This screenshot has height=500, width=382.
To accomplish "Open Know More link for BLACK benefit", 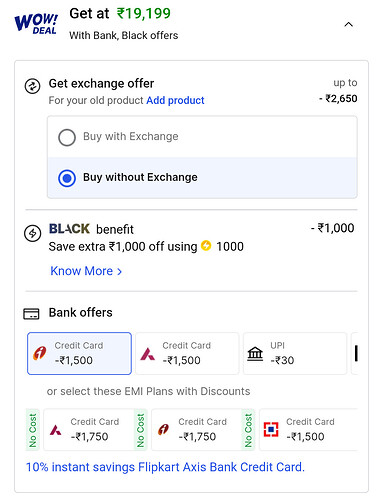I will pyautogui.click(x=86, y=271).
